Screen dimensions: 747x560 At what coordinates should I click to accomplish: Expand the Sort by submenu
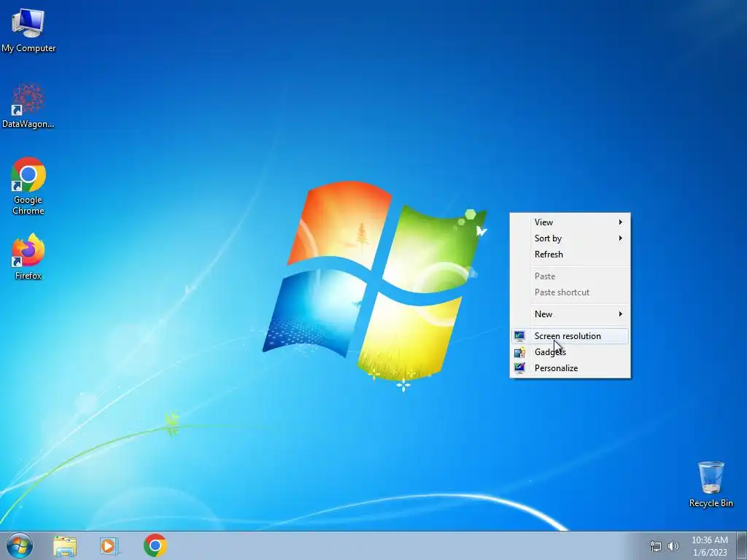pyautogui.click(x=570, y=238)
